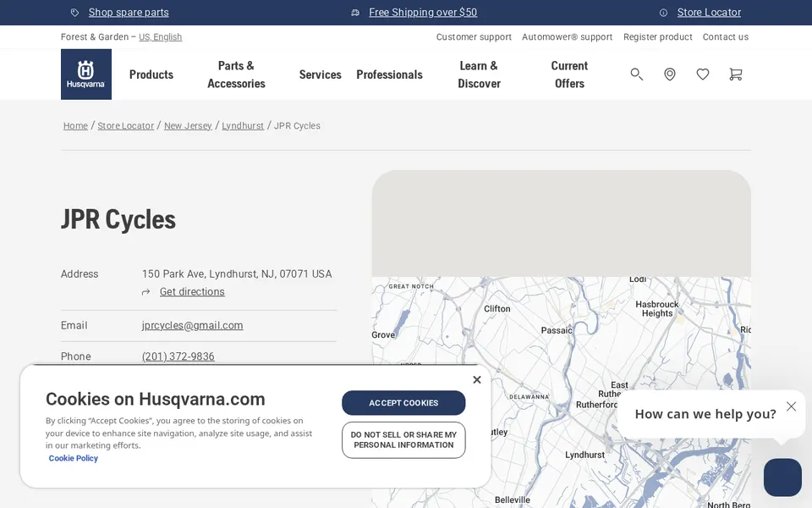This screenshot has height=508, width=812.
Task: Click Free Shipping over $50 link
Action: pyautogui.click(x=423, y=13)
